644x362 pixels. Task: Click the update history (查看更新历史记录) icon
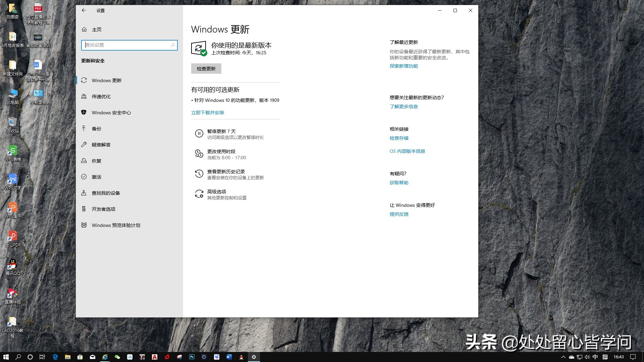[199, 174]
